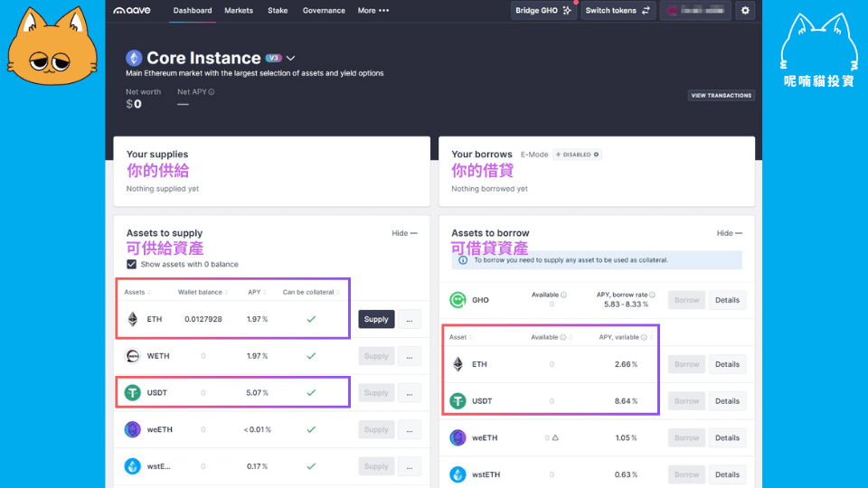Open the weETH supply row more options
This screenshot has width=868, height=488.
(x=409, y=429)
